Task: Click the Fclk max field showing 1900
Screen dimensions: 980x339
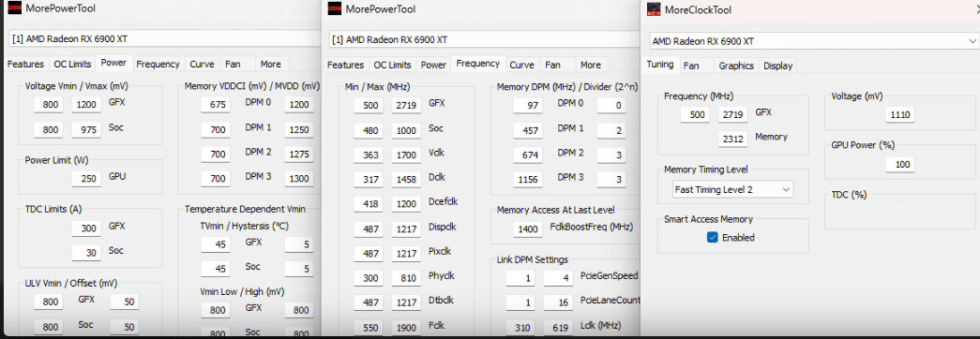Action: pyautogui.click(x=407, y=327)
